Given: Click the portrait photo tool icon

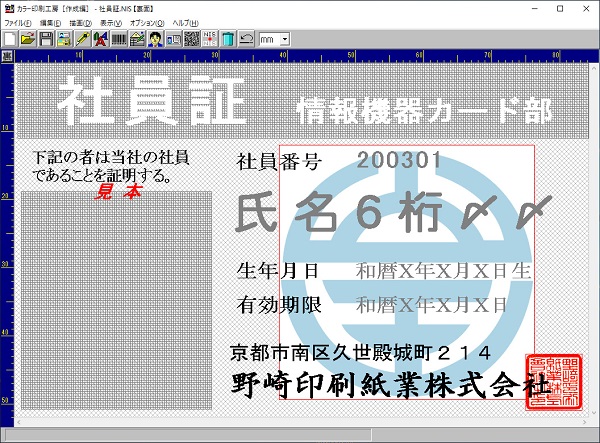Looking at the screenshot, I should pyautogui.click(x=155, y=39).
